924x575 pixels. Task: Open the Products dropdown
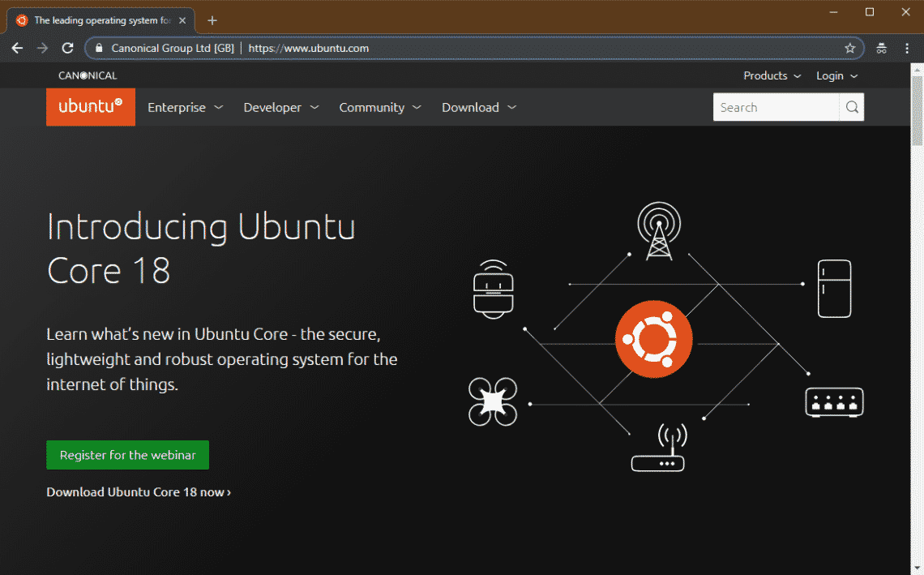(772, 75)
